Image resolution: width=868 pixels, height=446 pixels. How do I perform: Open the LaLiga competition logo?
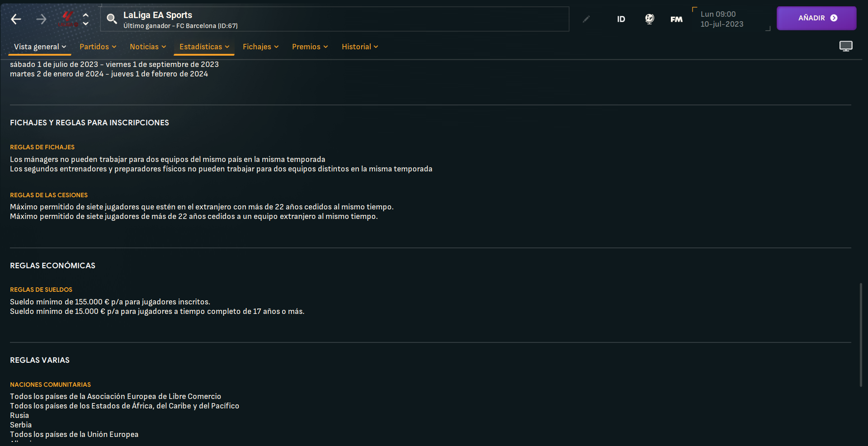[x=68, y=19]
